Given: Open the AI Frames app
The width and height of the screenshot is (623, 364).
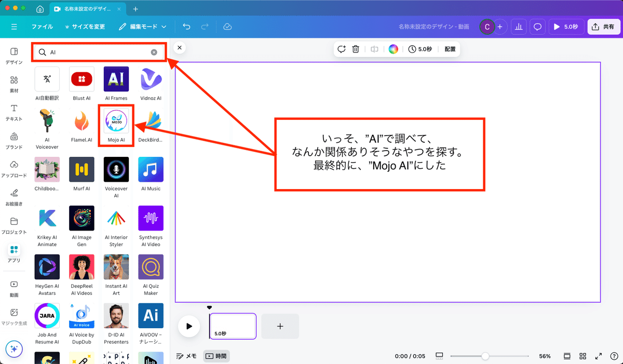Looking at the screenshot, I should [x=116, y=79].
